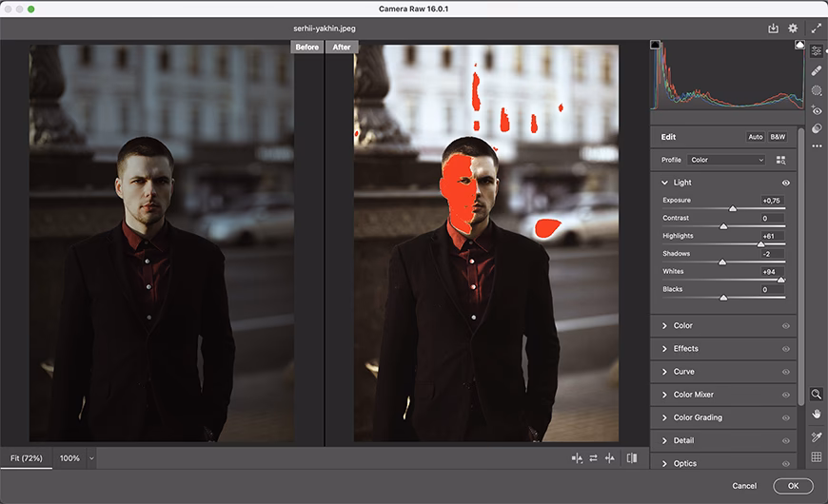Expand the Effects panel

[665, 349]
